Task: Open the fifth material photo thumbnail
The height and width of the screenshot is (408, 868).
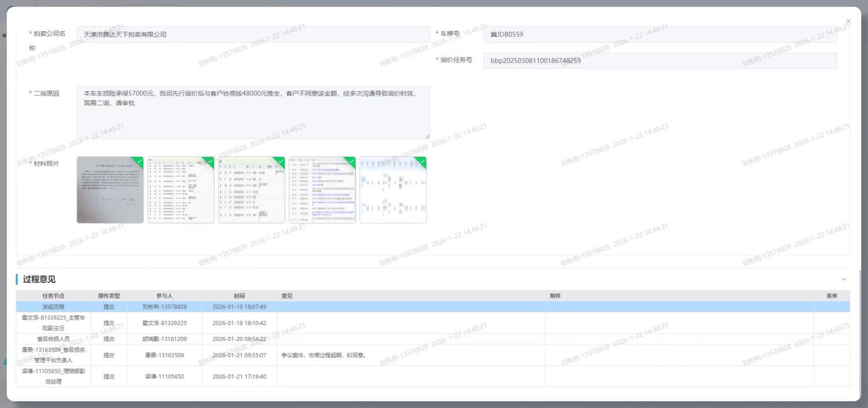Action: [x=393, y=190]
